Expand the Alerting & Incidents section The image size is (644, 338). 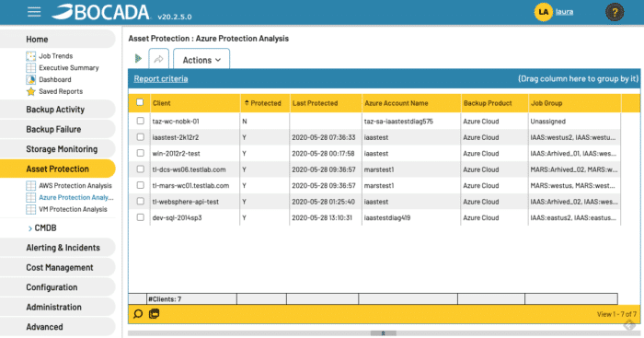pyautogui.click(x=57, y=248)
